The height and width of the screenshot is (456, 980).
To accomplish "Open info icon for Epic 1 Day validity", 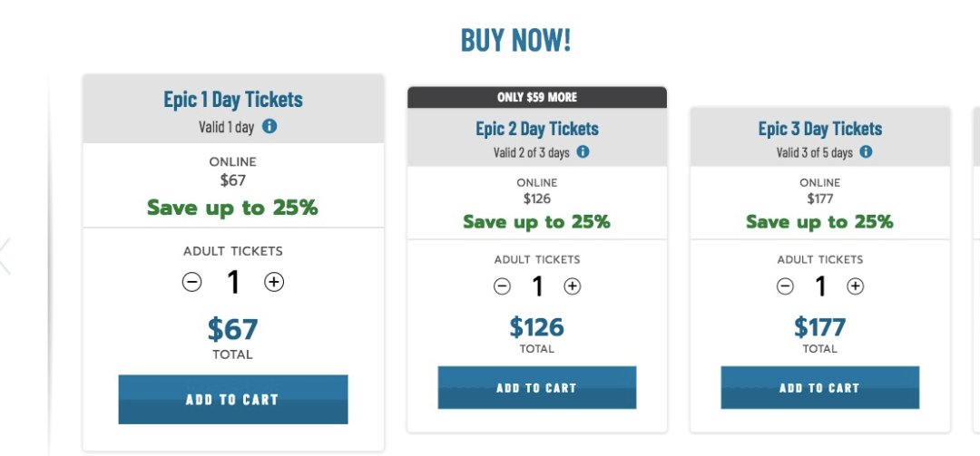I will 269,127.
